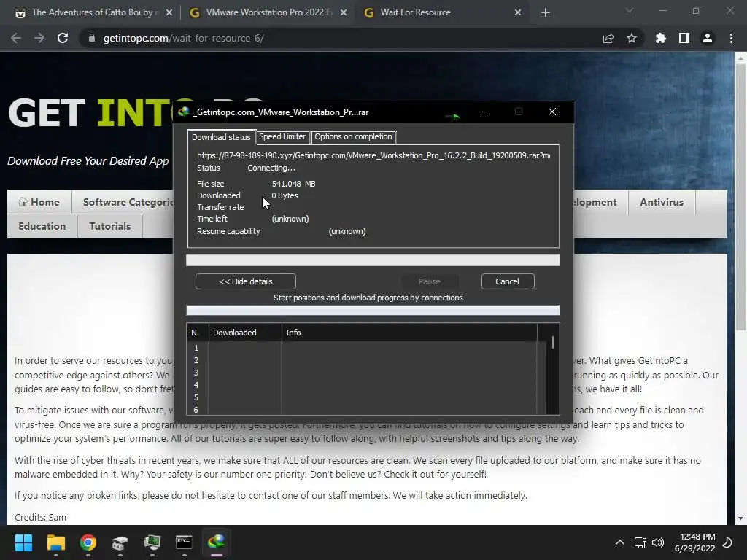
Task: Bookmark this page with the star icon
Action: point(632,38)
